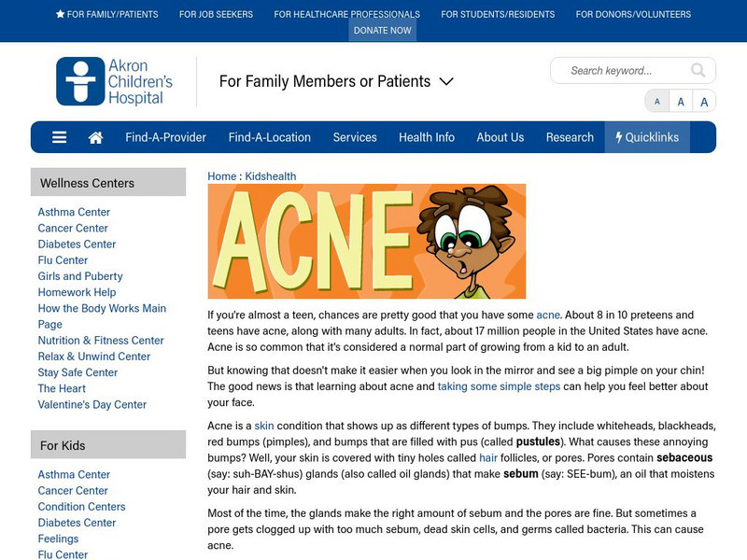
Task: Select the small text size option
Action: tap(657, 101)
